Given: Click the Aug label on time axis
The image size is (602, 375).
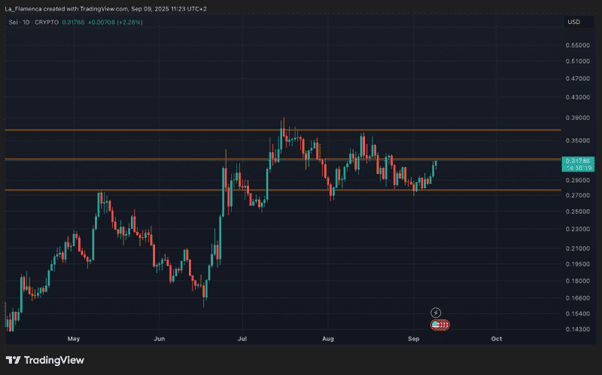Looking at the screenshot, I should (x=328, y=339).
